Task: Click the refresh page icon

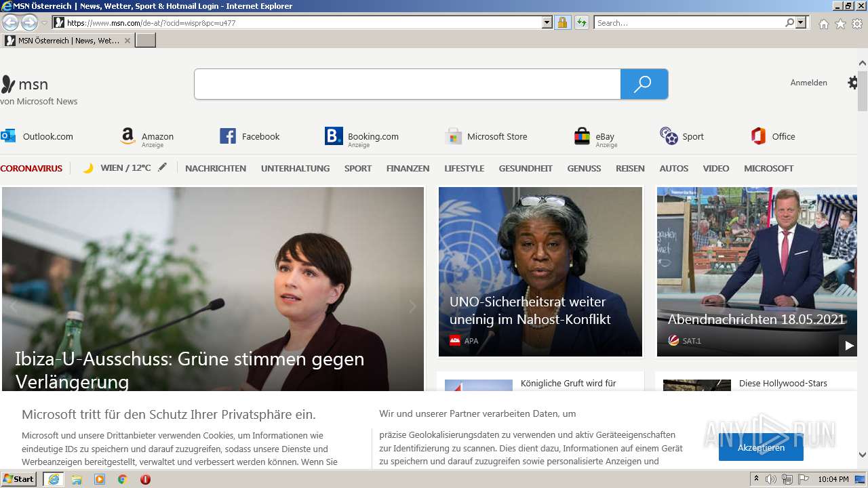Action: [581, 22]
